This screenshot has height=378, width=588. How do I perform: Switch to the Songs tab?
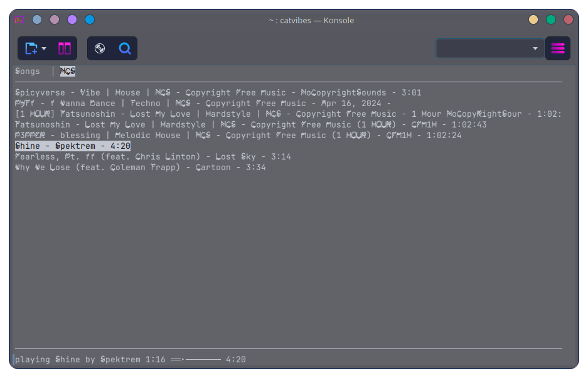coord(28,72)
